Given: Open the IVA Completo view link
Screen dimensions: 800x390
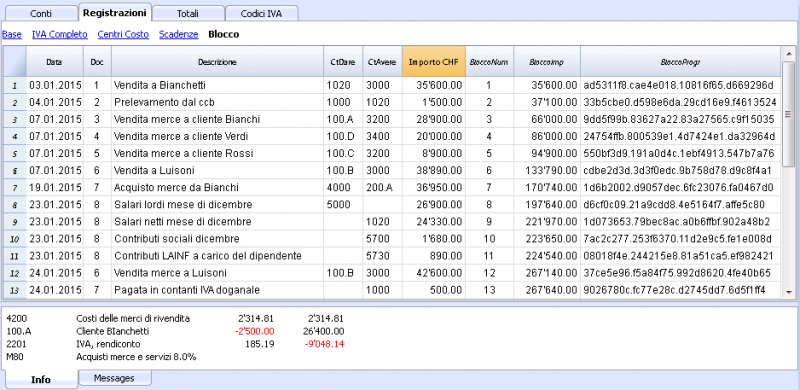Looking at the screenshot, I should coord(60,35).
